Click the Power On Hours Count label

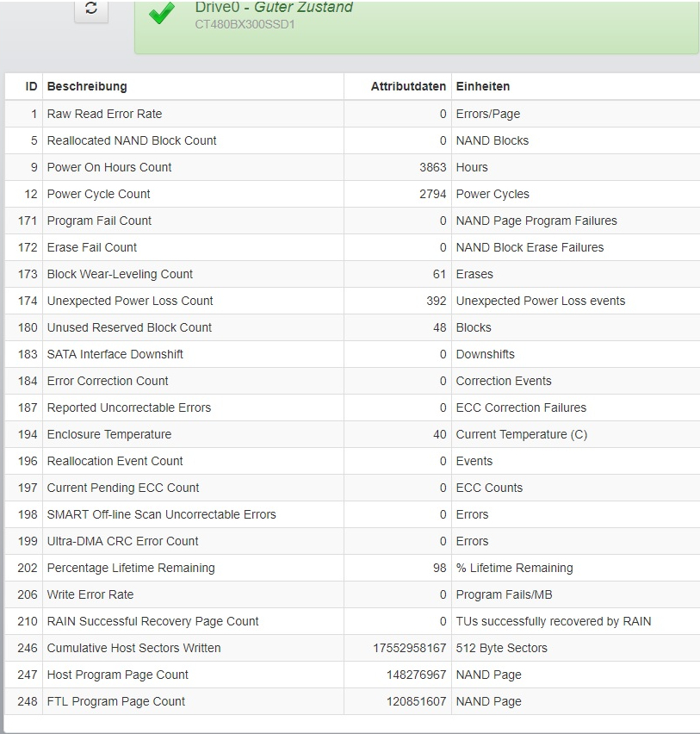pyautogui.click(x=109, y=167)
